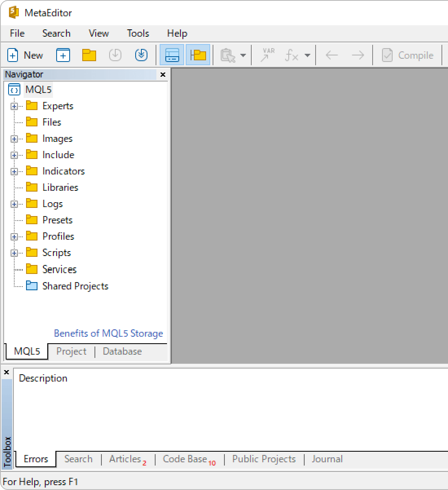Select the Logs folder icon

click(32, 203)
